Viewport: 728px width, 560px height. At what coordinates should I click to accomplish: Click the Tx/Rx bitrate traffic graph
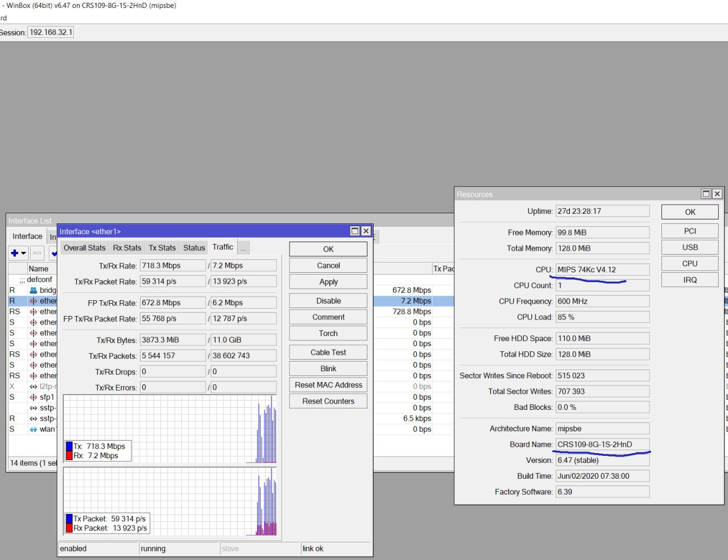tap(170, 429)
